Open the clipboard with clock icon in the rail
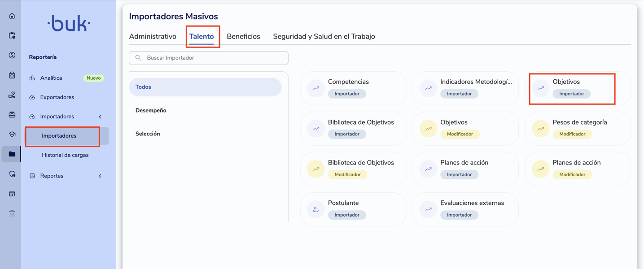644x269 pixels. coord(12,35)
